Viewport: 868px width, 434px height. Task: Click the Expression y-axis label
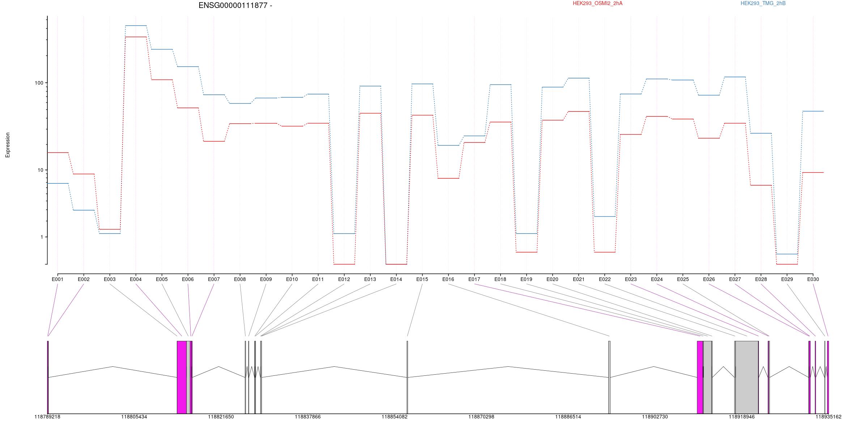[x=8, y=145]
